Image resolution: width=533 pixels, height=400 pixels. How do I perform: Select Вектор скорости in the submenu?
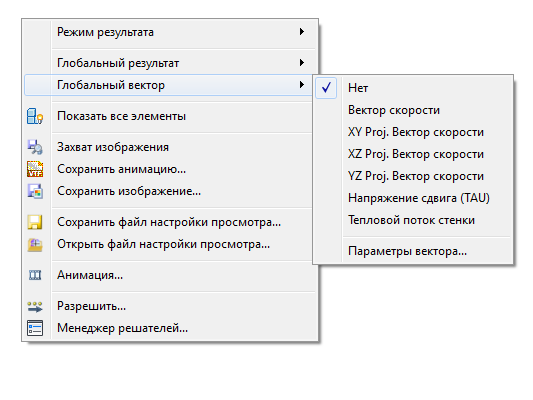[413, 110]
